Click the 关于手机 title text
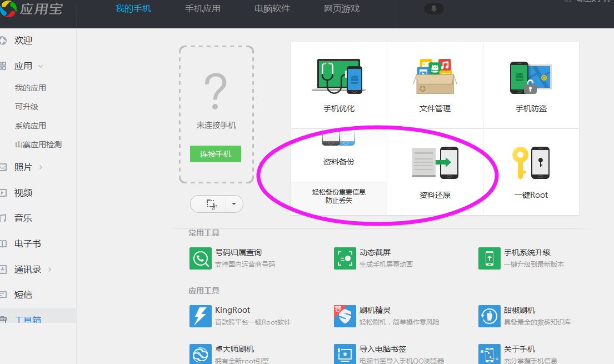The image size is (614, 364). (x=520, y=349)
